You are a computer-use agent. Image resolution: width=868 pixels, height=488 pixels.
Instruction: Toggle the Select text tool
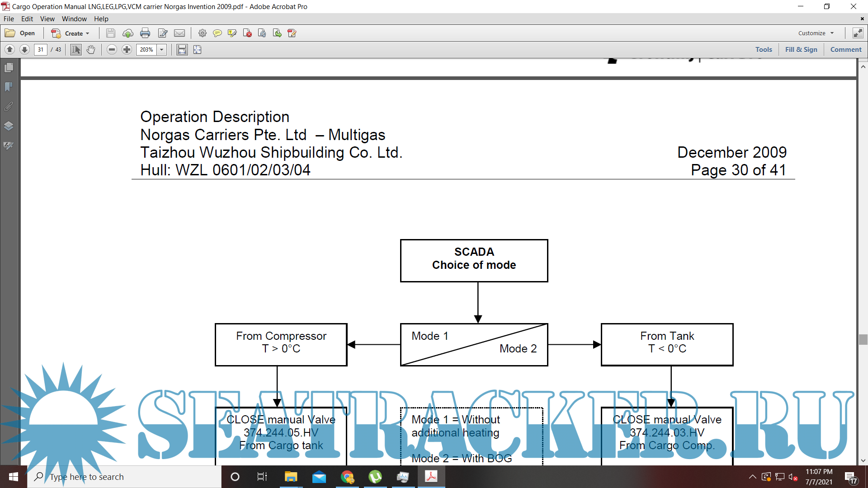[76, 50]
